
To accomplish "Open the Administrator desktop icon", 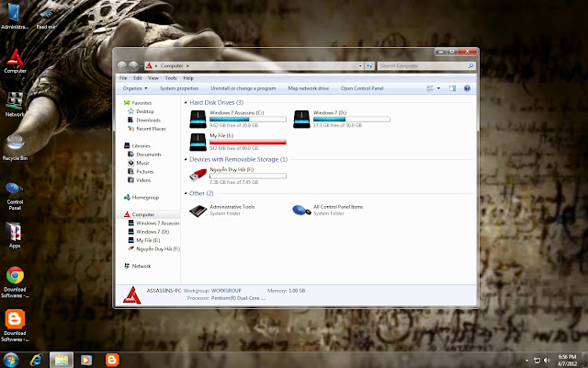I will tap(15, 17).
